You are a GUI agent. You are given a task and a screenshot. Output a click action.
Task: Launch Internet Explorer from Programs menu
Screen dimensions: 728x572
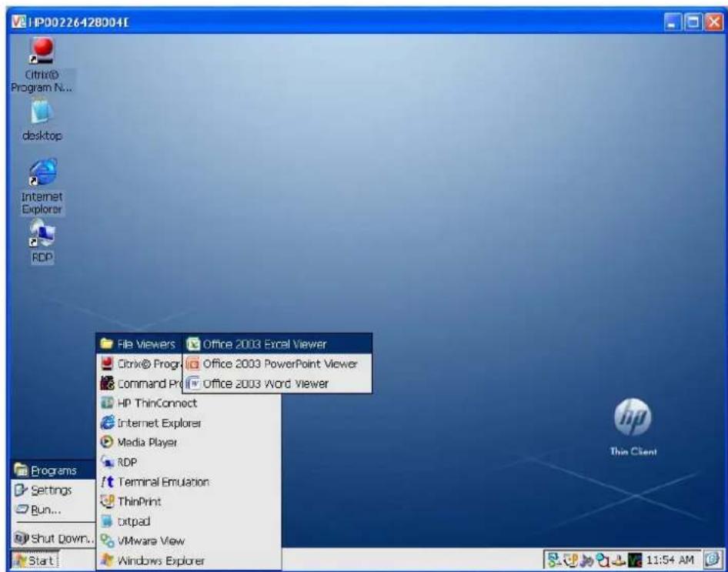coord(188,423)
